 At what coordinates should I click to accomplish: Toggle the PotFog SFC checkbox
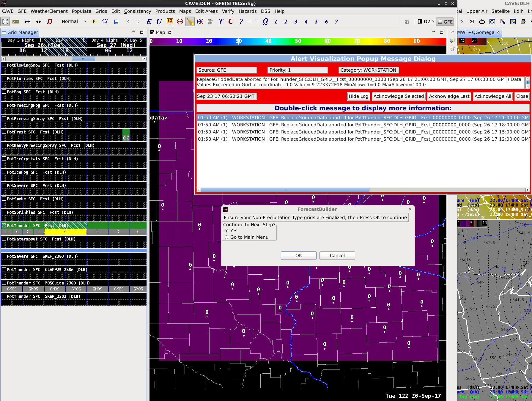[4, 92]
